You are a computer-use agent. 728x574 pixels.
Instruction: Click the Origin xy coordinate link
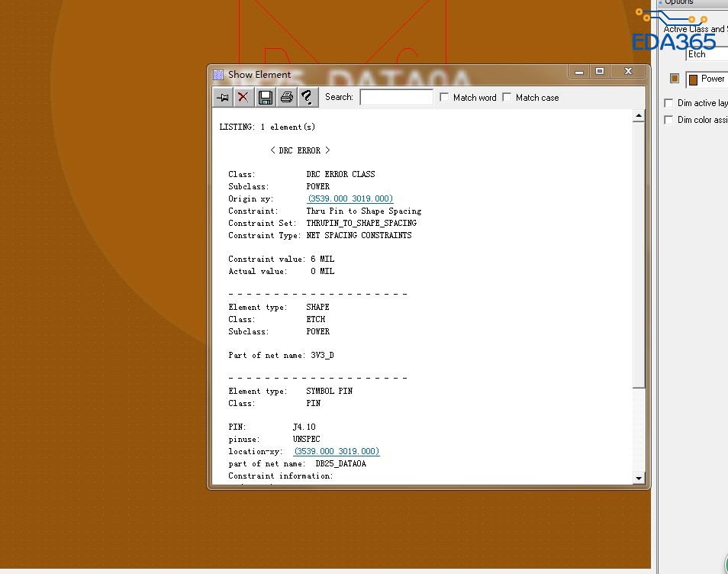pyautogui.click(x=350, y=198)
